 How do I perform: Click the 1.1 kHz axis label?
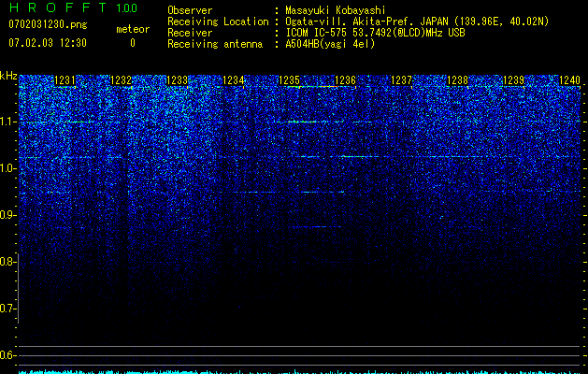point(8,122)
